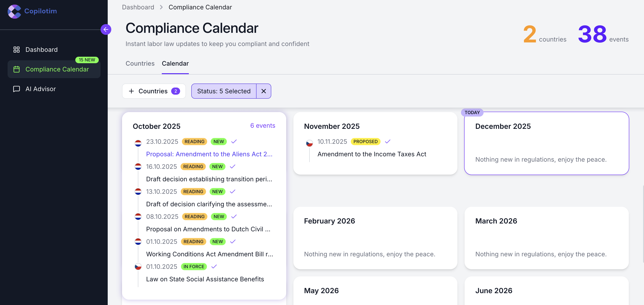
Task: Switch to the Countries tab
Action: coord(140,63)
